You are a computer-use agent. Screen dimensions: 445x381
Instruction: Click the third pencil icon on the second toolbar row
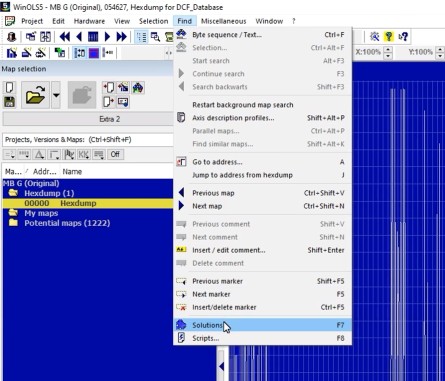point(41,53)
